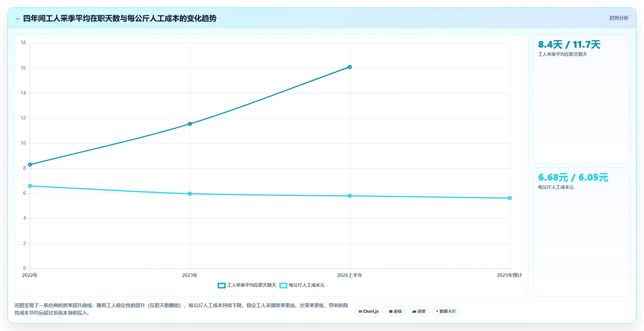Select 2022年 point on 人工成本 line
This screenshot has width=644, height=331.
tap(30, 186)
